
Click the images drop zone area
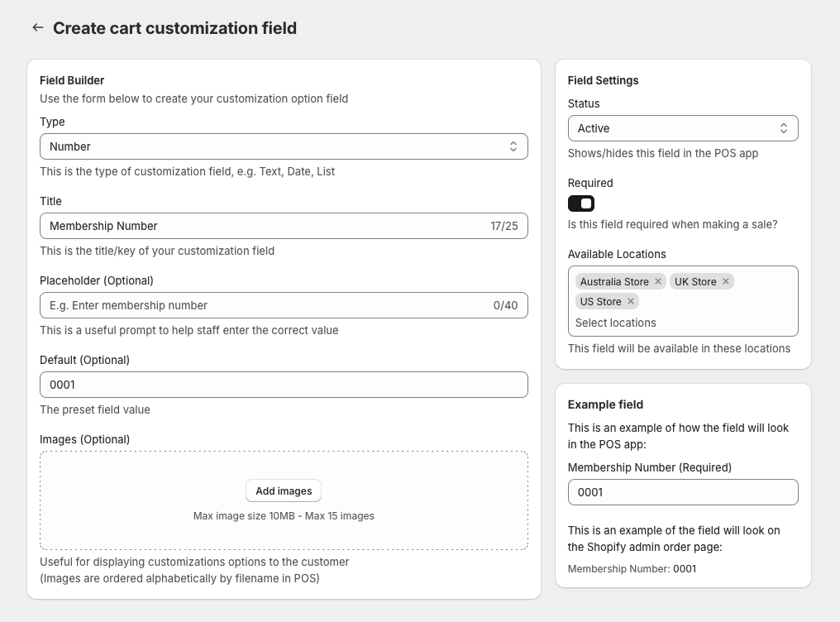[x=284, y=529]
